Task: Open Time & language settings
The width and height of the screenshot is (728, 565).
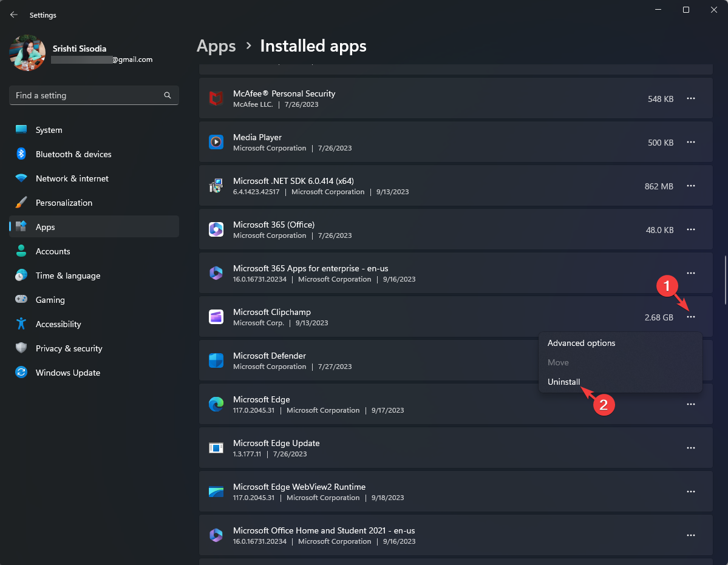Action: pos(94,276)
